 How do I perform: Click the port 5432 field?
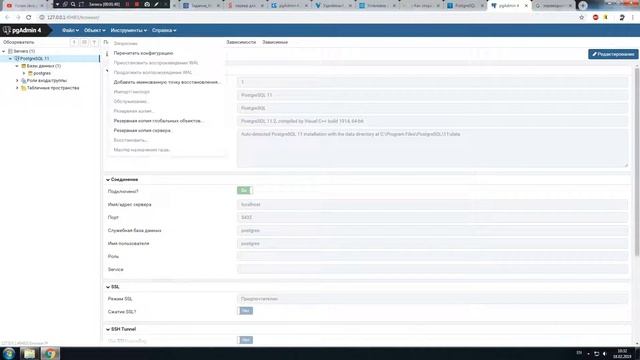pyautogui.click(x=432, y=218)
